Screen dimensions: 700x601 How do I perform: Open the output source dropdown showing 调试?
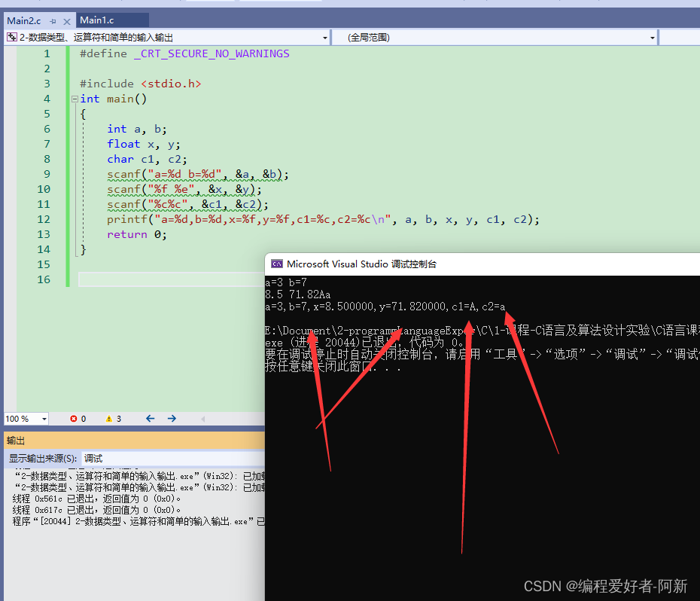point(173,459)
